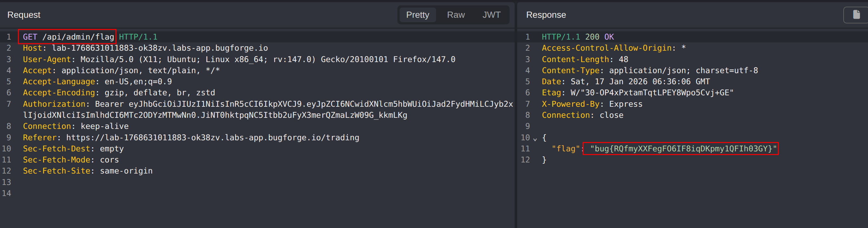Open the JWT tab
This screenshot has height=228, width=868.
491,15
